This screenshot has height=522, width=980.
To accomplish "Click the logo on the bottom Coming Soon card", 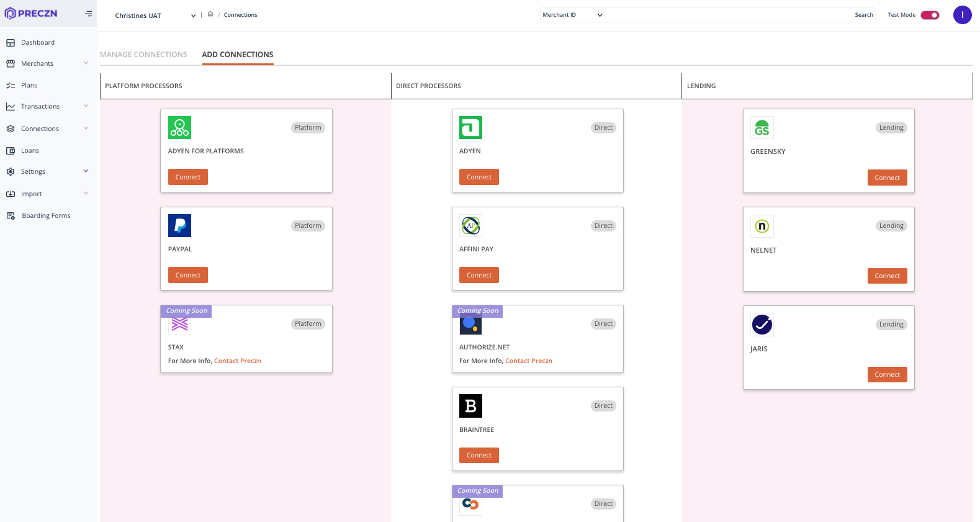I will coord(470,505).
